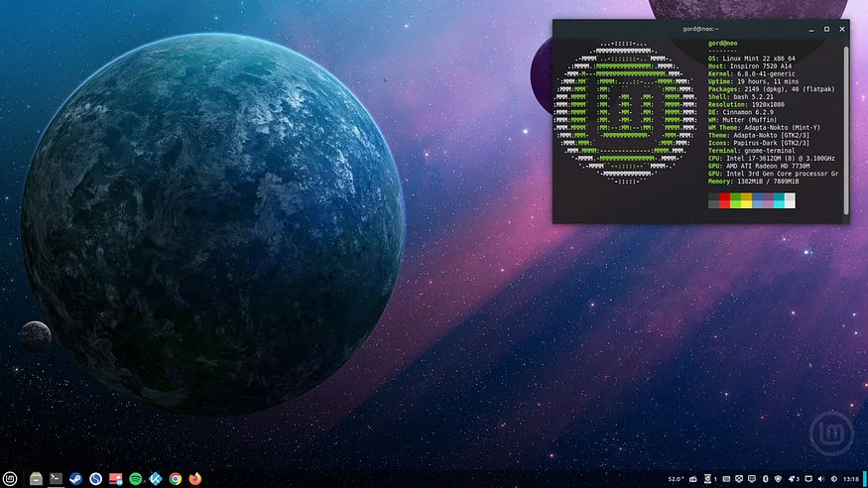Launch Google Chrome from the taskbar
Viewport: 868px width, 488px height.
(175, 479)
